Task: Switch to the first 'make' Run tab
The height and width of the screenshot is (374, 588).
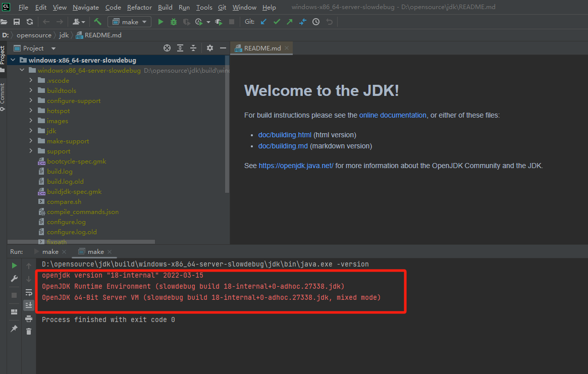Action: pyautogui.click(x=50, y=252)
